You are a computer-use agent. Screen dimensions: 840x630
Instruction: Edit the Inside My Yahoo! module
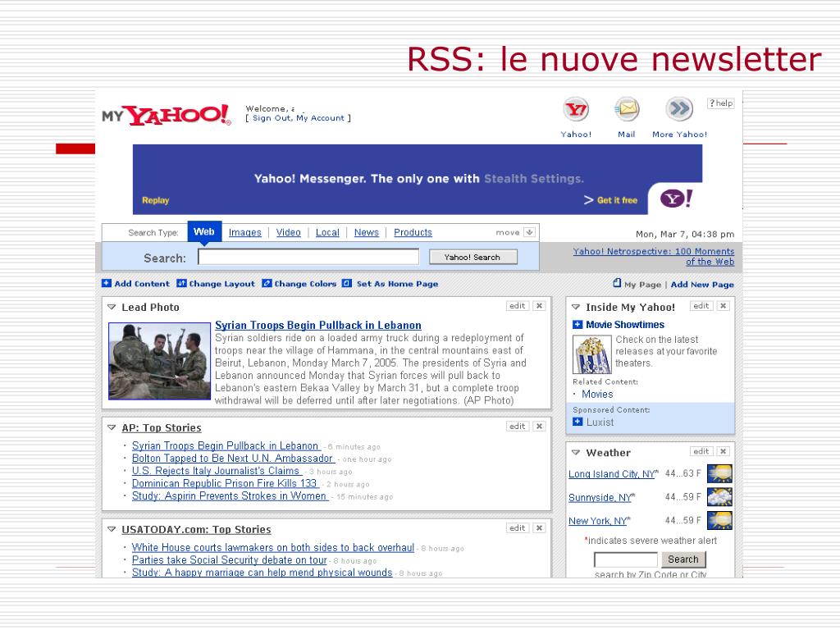[x=701, y=306]
